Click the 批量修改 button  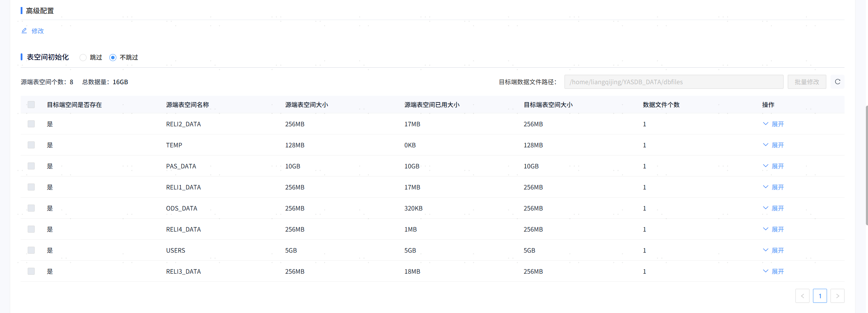(807, 82)
